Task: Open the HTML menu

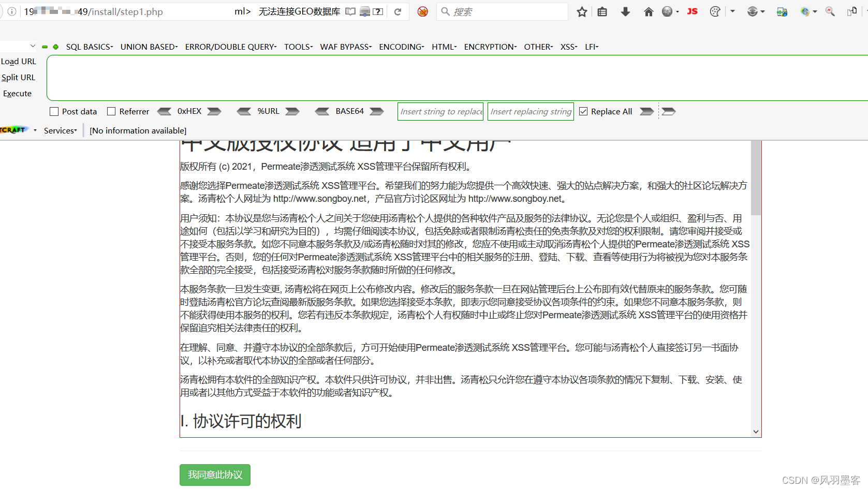Action: click(444, 47)
